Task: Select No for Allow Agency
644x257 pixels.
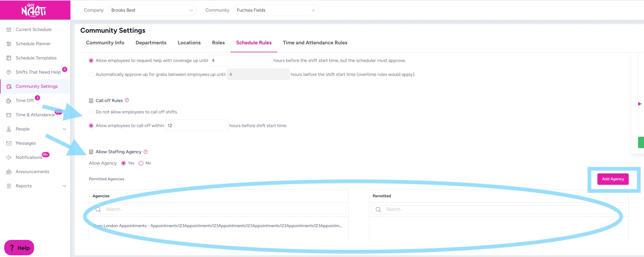Action: (x=141, y=163)
